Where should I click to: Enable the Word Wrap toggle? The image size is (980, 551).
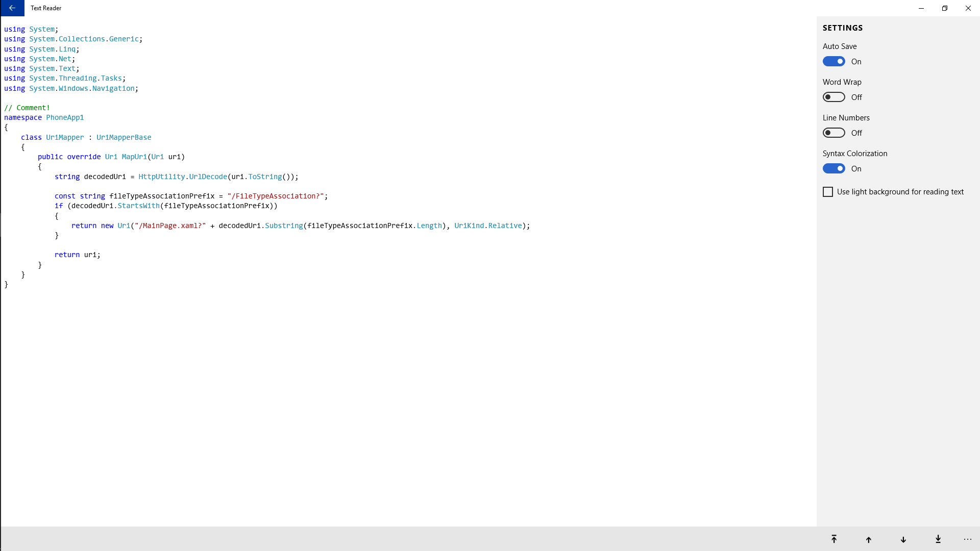click(x=834, y=97)
